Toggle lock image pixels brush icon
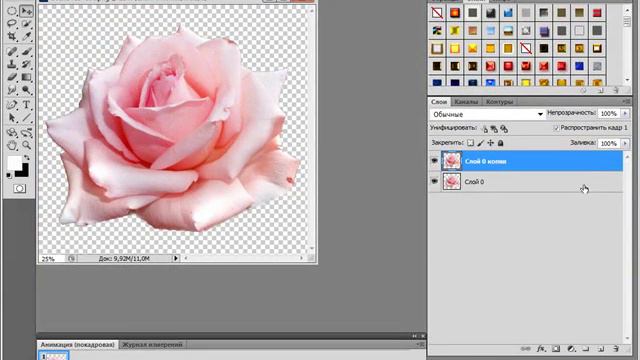Screen dimensions: 640x360 click(481, 143)
